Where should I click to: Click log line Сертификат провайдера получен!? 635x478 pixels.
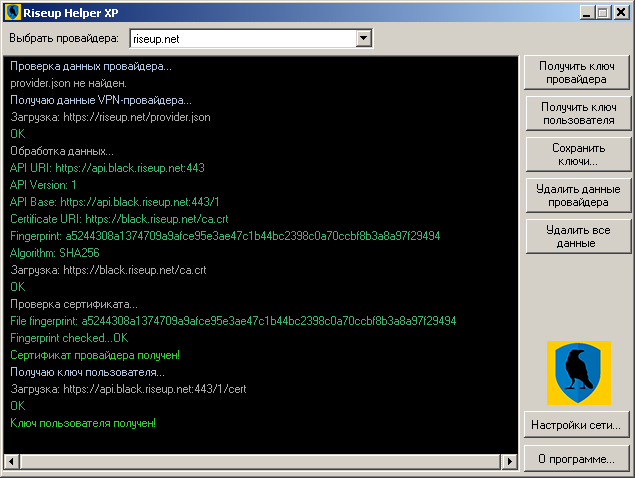95,355
